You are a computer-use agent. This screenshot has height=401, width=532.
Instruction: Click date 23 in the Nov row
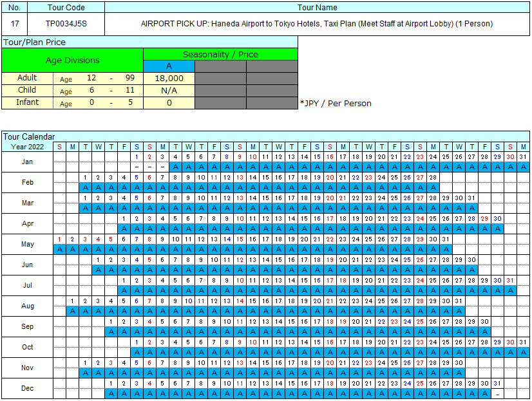point(368,362)
